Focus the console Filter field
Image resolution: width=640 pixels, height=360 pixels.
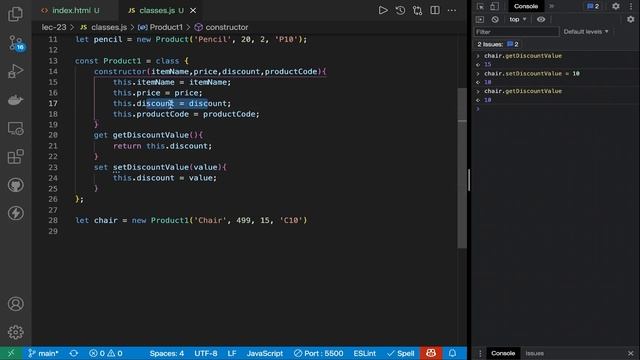click(516, 32)
